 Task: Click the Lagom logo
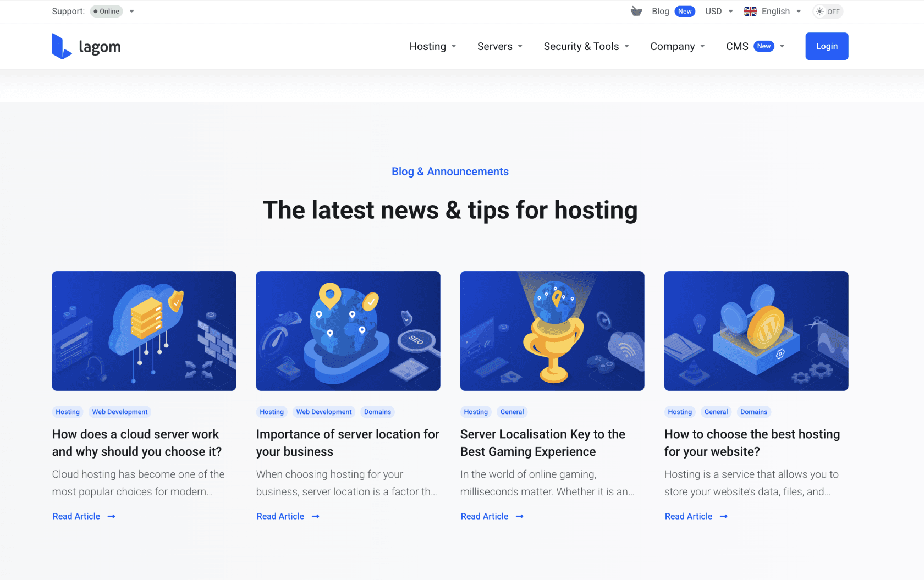tap(86, 46)
